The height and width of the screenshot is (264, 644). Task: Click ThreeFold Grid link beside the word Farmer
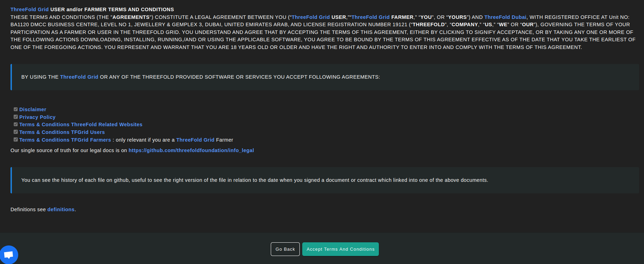point(195,140)
